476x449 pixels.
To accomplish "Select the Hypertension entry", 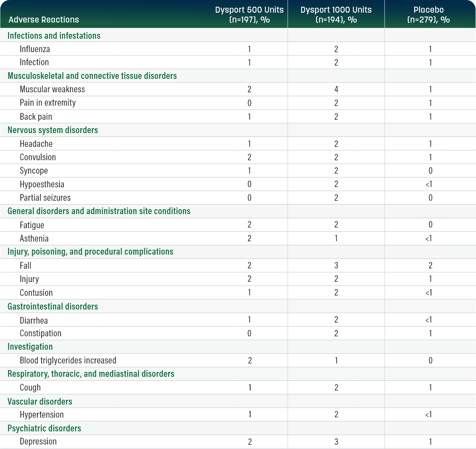I will [41, 415].
